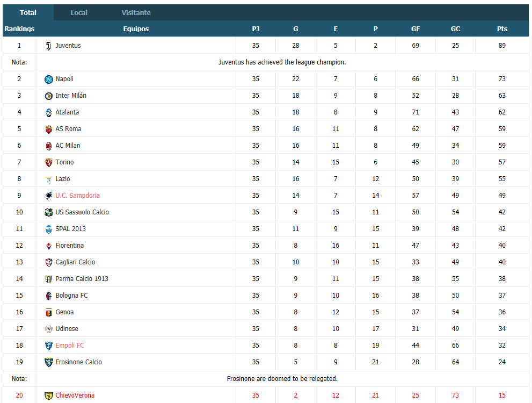Switch to the Total standings tab
The image size is (532, 403).
point(28,12)
